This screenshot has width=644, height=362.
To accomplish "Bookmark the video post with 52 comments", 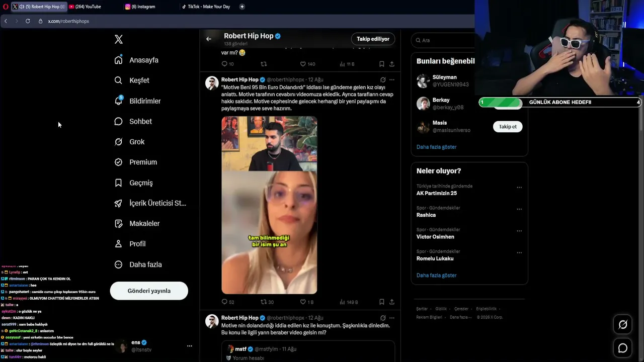I will pyautogui.click(x=381, y=302).
